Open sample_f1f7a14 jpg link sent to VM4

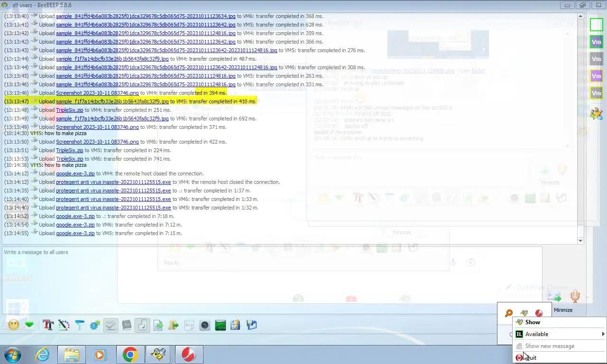pos(112,59)
